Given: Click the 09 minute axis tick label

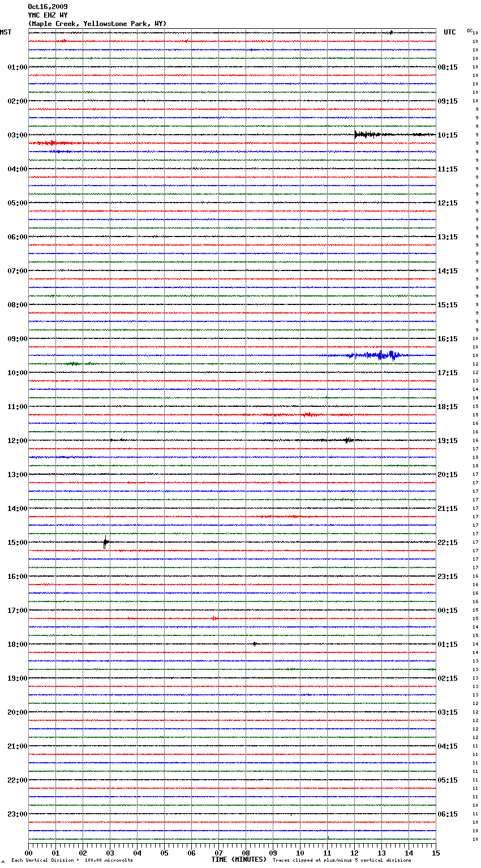Looking at the screenshot, I should click(273, 852).
